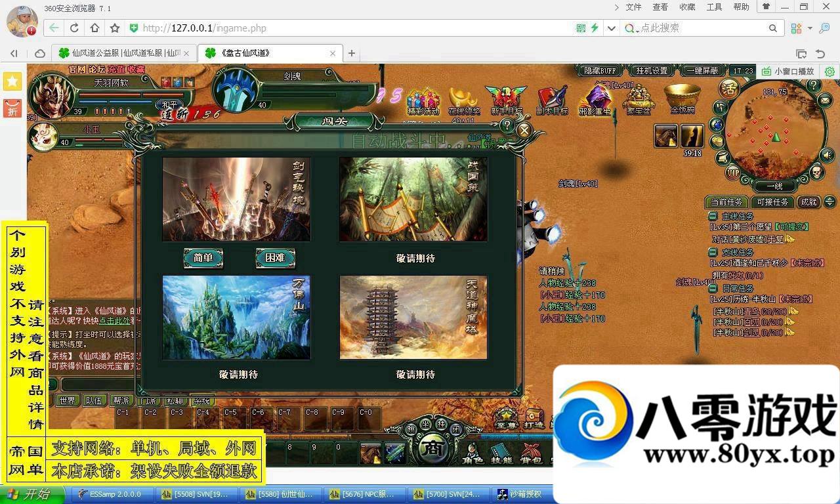Open the 成就 achievements tab
The width and height of the screenshot is (840, 504).
pos(808,202)
